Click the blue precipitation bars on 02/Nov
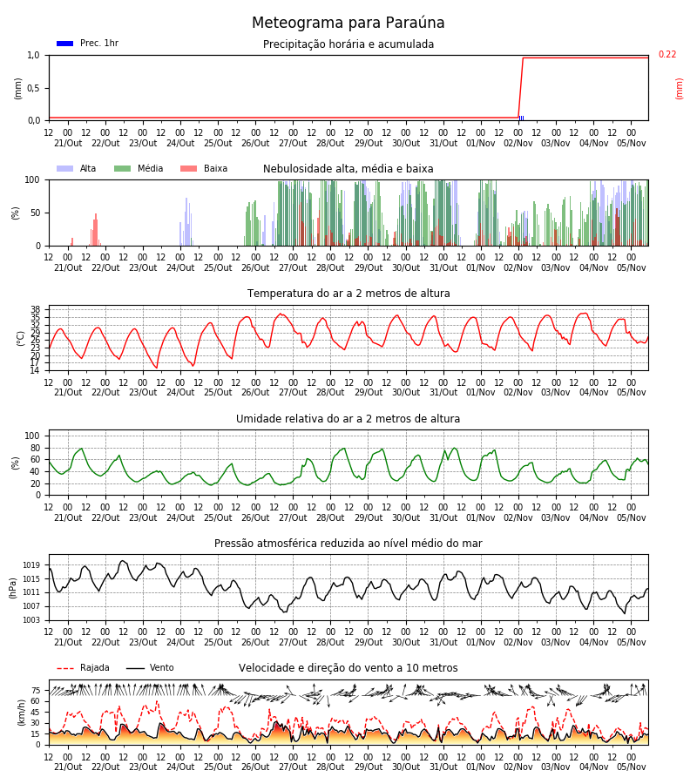This screenshot has width=697, height=784. coord(522,118)
